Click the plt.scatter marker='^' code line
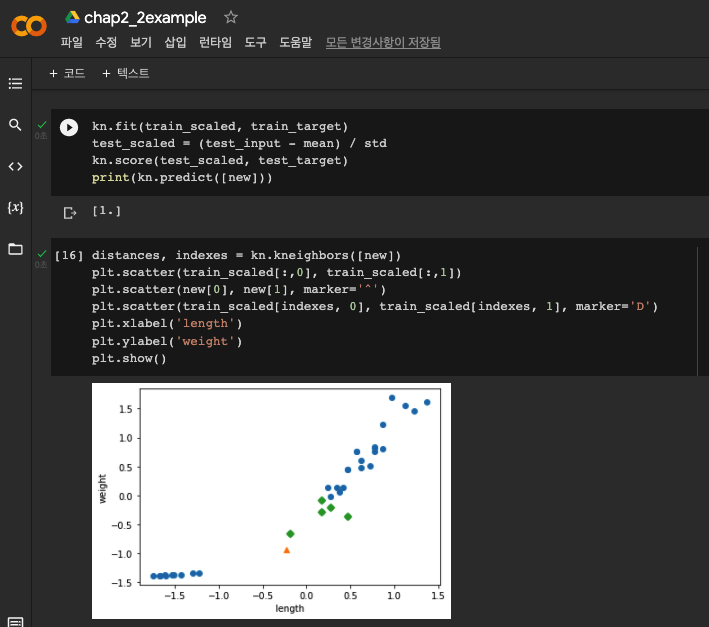 click(x=239, y=289)
